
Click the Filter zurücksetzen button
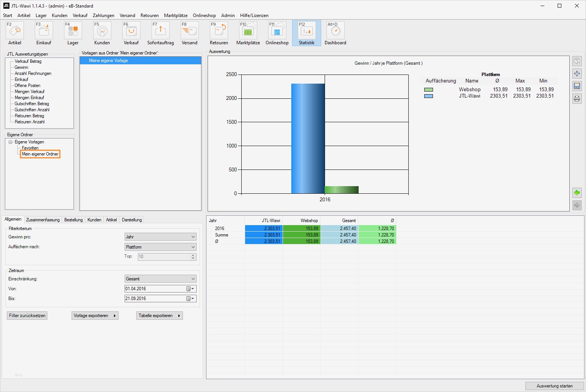click(27, 316)
